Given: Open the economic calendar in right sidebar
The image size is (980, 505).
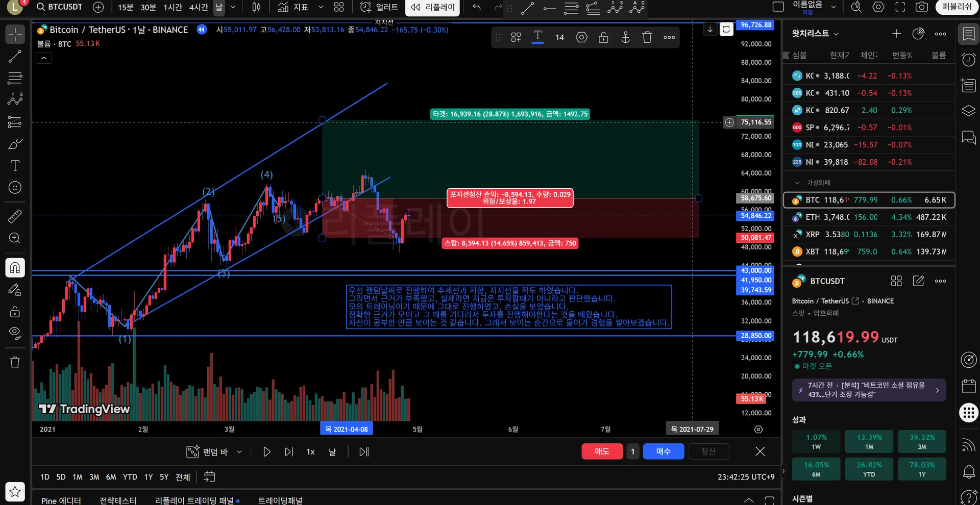Looking at the screenshot, I should pyautogui.click(x=968, y=386).
